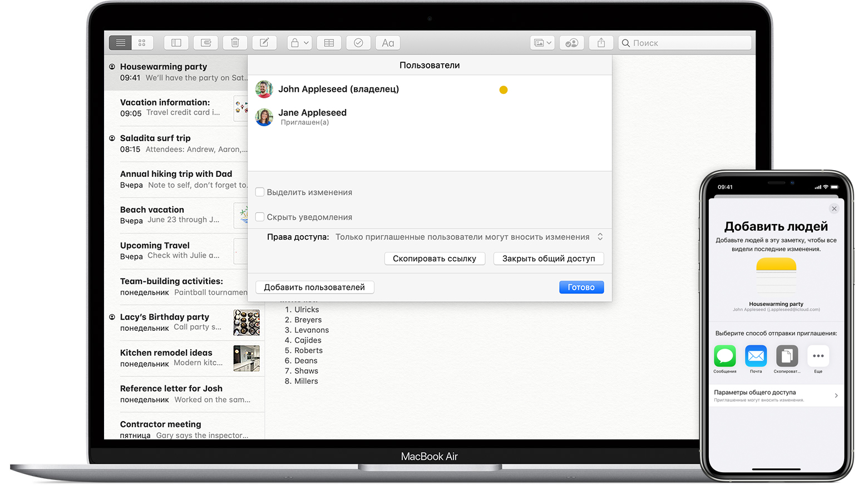
Task: Open the media photos dropdown
Action: click(542, 43)
